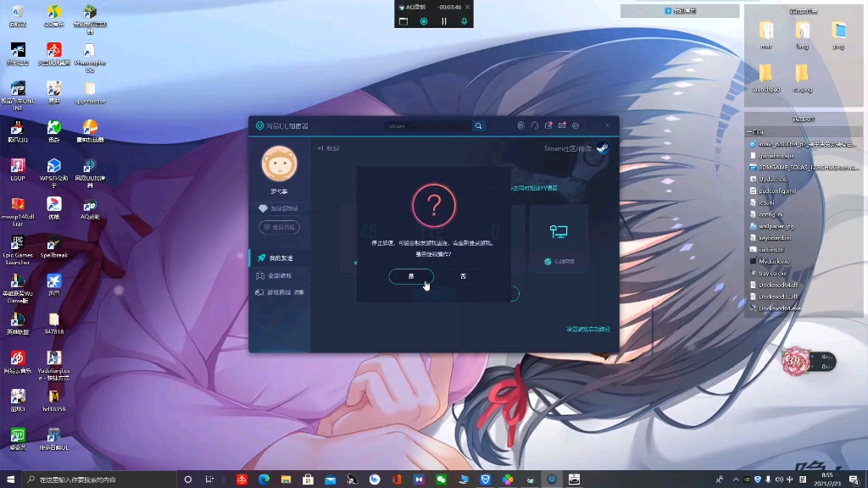Open the settings gear in UU加速器 title bar
The image size is (868, 488).
pyautogui.click(x=575, y=125)
